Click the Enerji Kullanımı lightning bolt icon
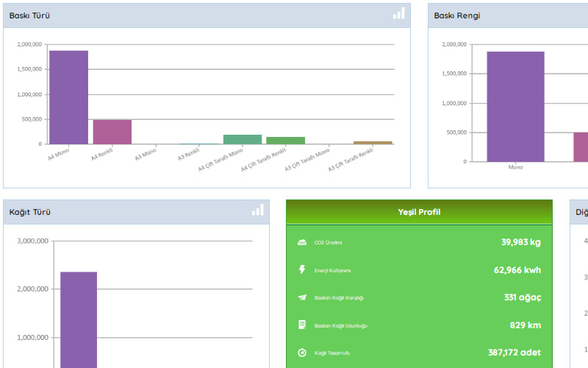Image resolution: width=588 pixels, height=368 pixels. [x=301, y=270]
